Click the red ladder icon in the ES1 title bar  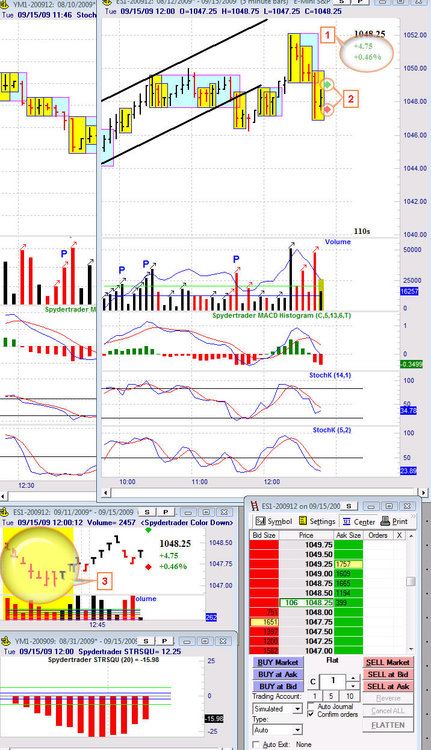click(x=254, y=506)
